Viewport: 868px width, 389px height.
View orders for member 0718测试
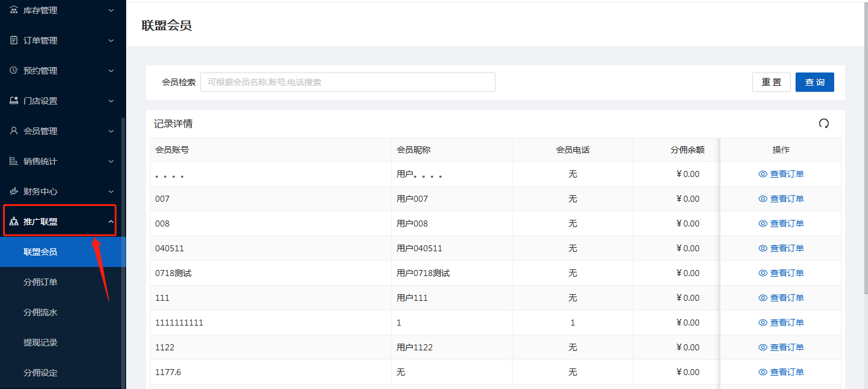click(781, 273)
